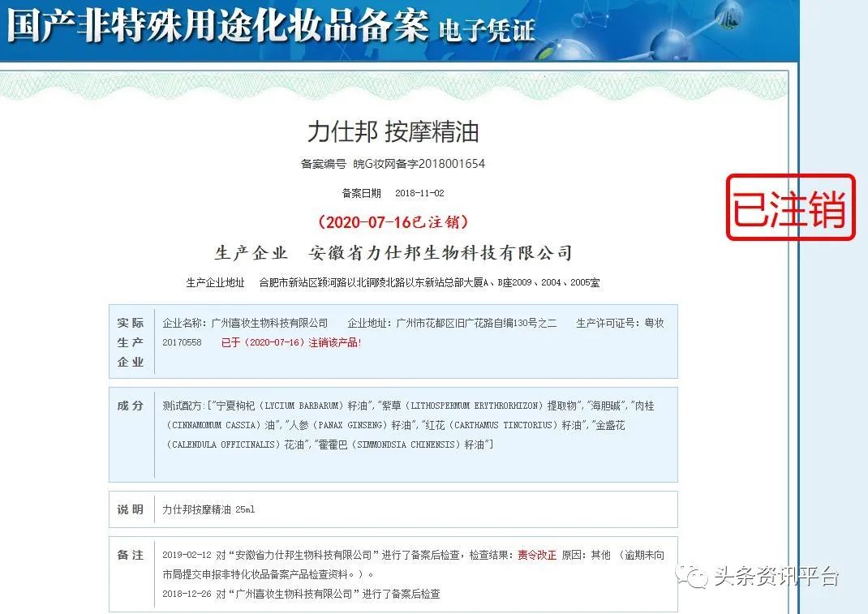Click the 实际生产企业 section label
Screen dimensions: 868x614
(131, 342)
